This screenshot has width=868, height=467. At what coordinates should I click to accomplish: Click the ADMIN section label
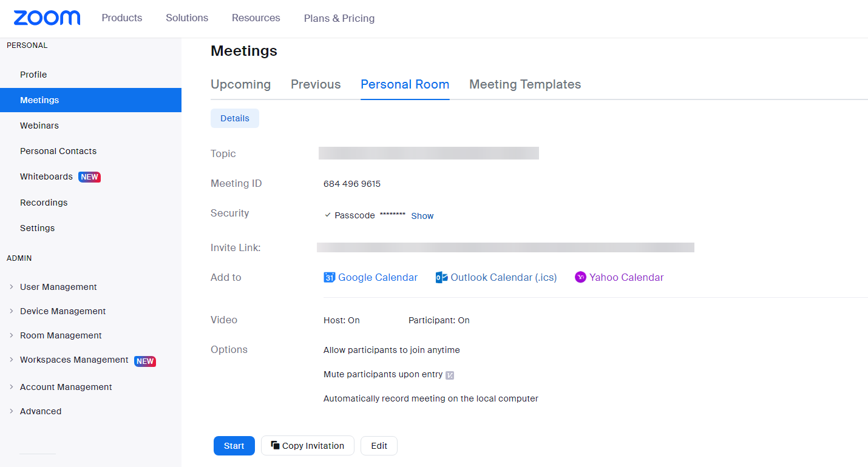19,258
